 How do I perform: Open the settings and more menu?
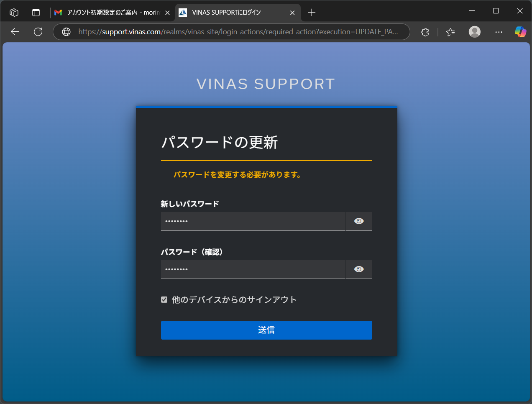(499, 32)
